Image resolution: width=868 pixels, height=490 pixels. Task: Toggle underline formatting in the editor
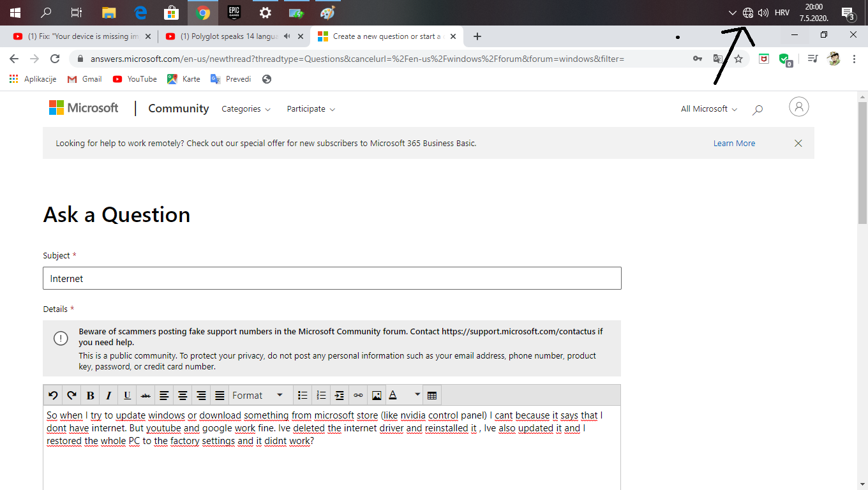[127, 396]
